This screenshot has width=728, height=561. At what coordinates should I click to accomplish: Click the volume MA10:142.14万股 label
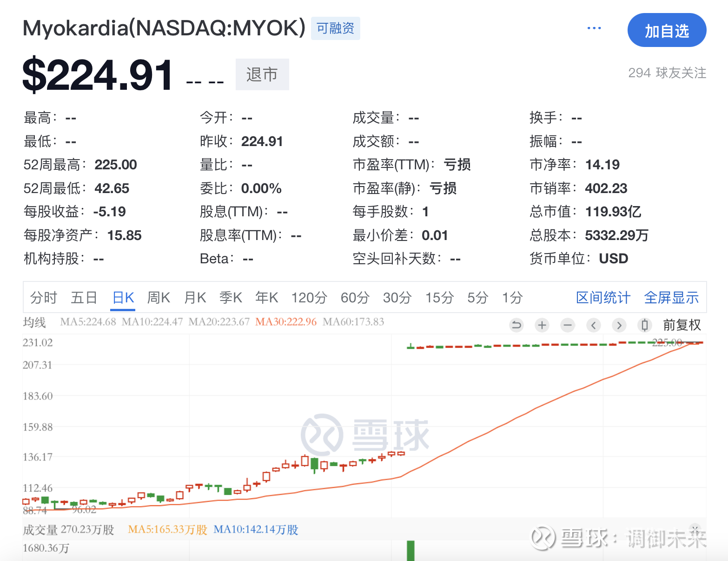tap(256, 530)
